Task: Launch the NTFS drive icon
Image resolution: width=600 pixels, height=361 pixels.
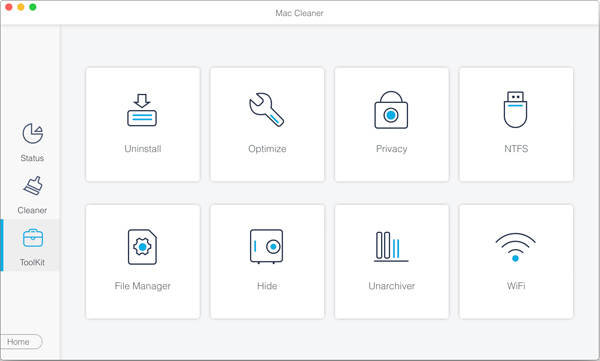Action: click(x=515, y=109)
